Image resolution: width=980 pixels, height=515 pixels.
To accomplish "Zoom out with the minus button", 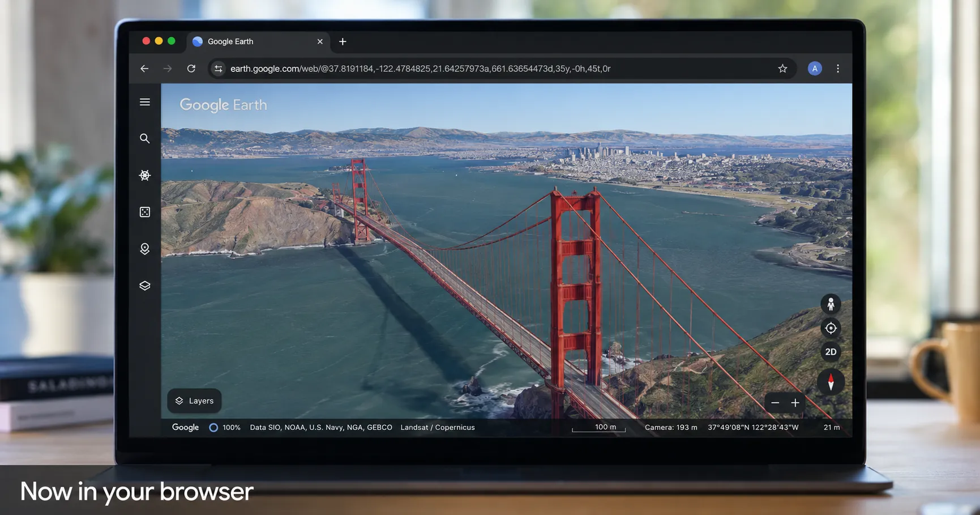I will point(775,403).
